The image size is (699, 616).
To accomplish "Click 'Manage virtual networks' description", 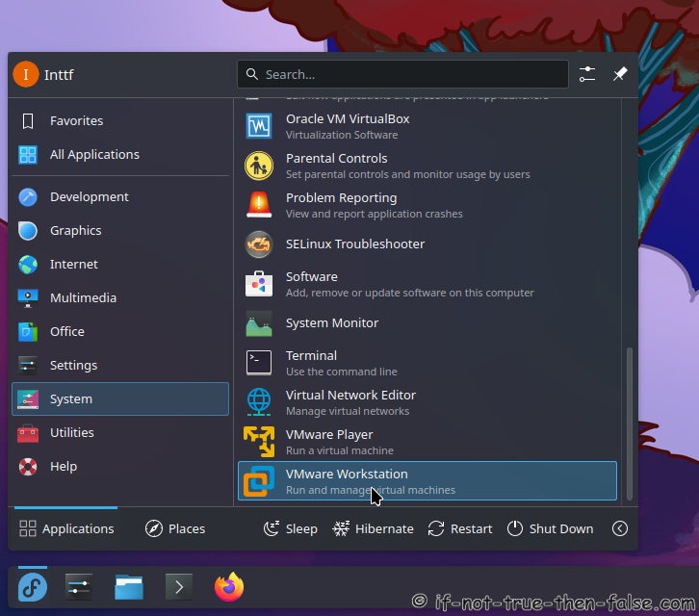I will [x=348, y=411].
